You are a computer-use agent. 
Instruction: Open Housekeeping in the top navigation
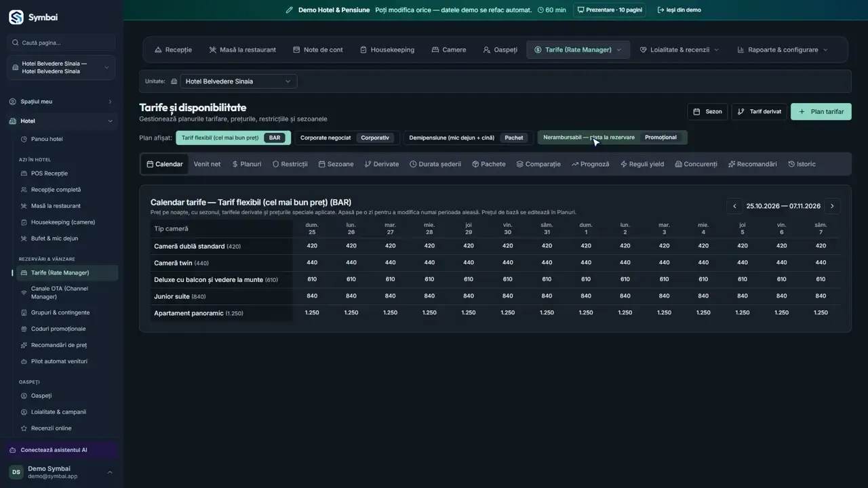(387, 49)
